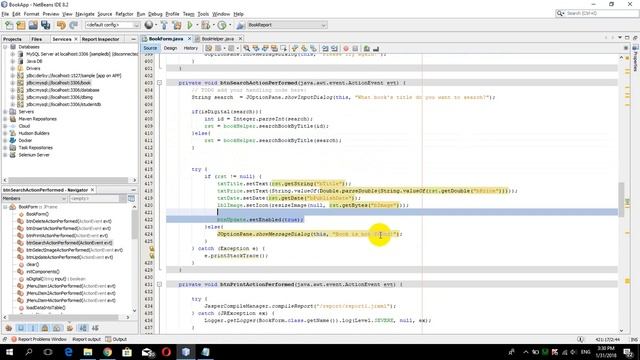Viewport: 640px width, 360px height.
Task: Switch to the Design view button
Action: click(x=170, y=48)
